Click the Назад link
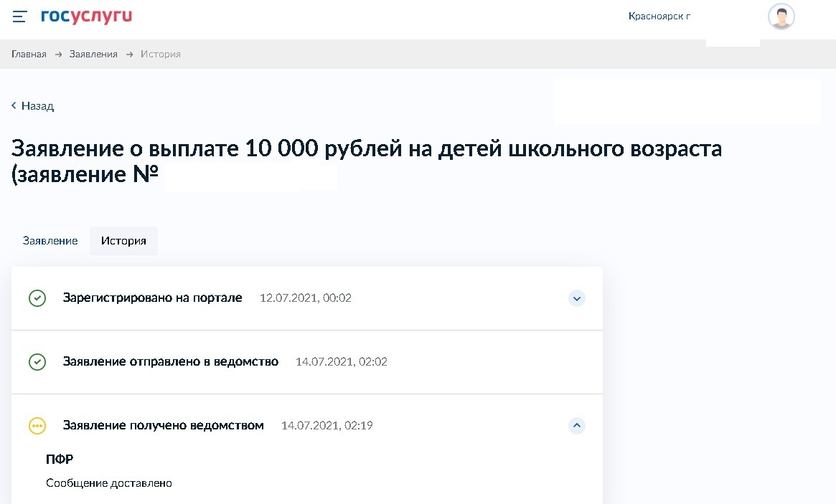 pyautogui.click(x=37, y=106)
